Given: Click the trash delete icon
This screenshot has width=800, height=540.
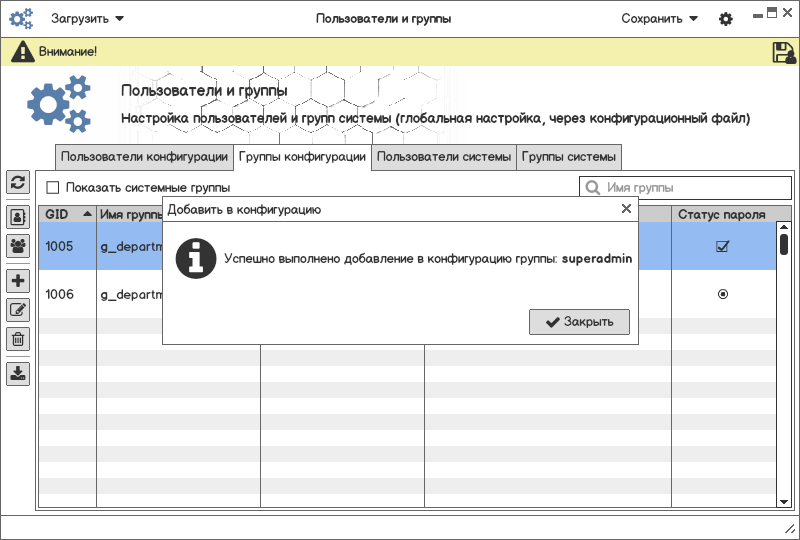Looking at the screenshot, I should (x=18, y=339).
